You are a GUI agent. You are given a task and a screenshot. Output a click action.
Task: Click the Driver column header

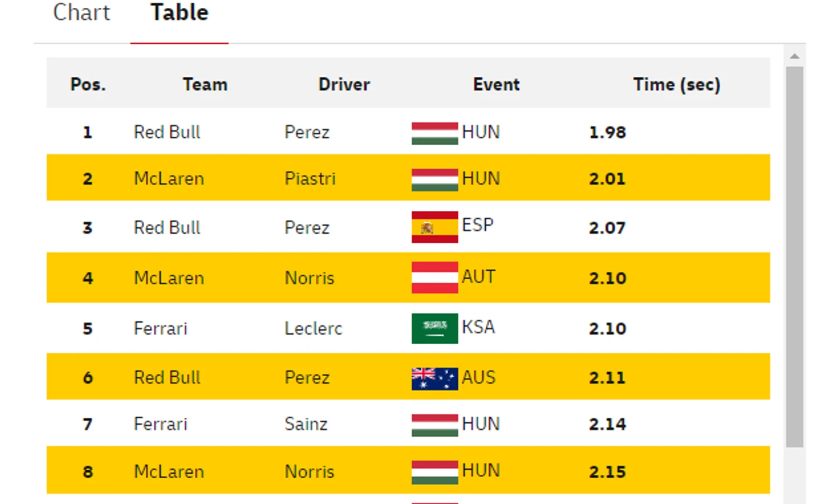tap(344, 85)
